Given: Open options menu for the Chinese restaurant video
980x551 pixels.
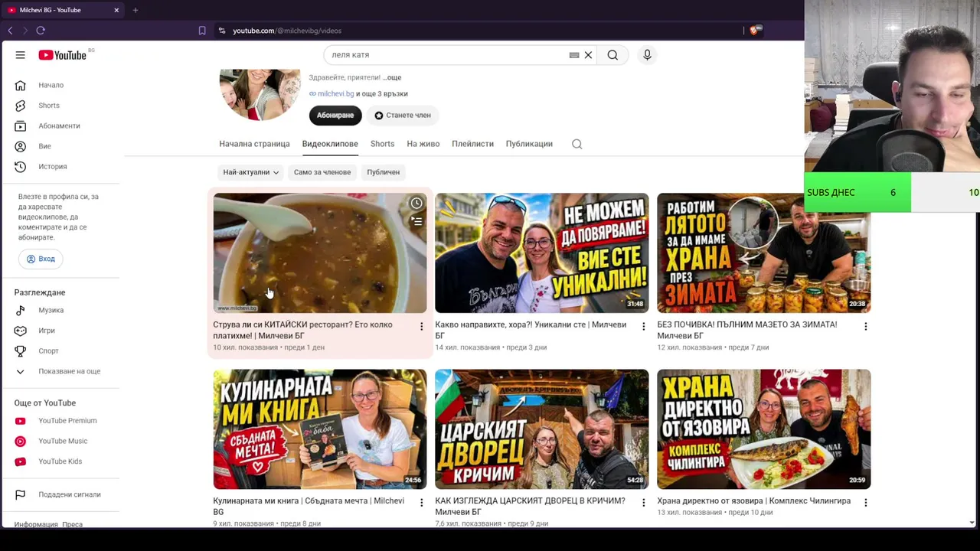Looking at the screenshot, I should 421,327.
